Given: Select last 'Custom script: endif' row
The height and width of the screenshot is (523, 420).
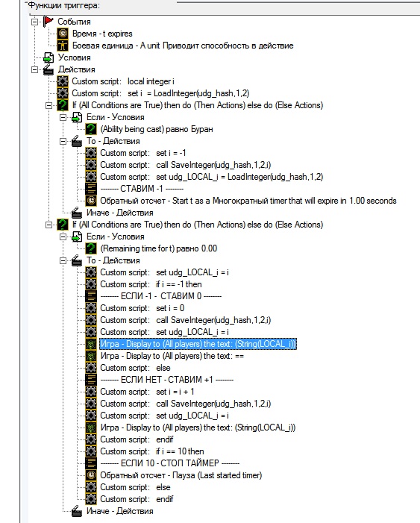Looking at the screenshot, I should (137, 499).
